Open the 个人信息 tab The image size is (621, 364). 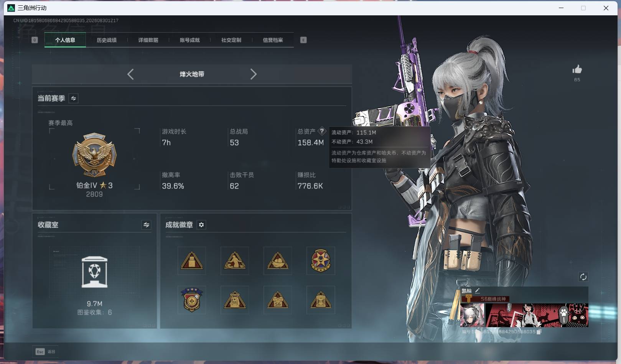(65, 40)
